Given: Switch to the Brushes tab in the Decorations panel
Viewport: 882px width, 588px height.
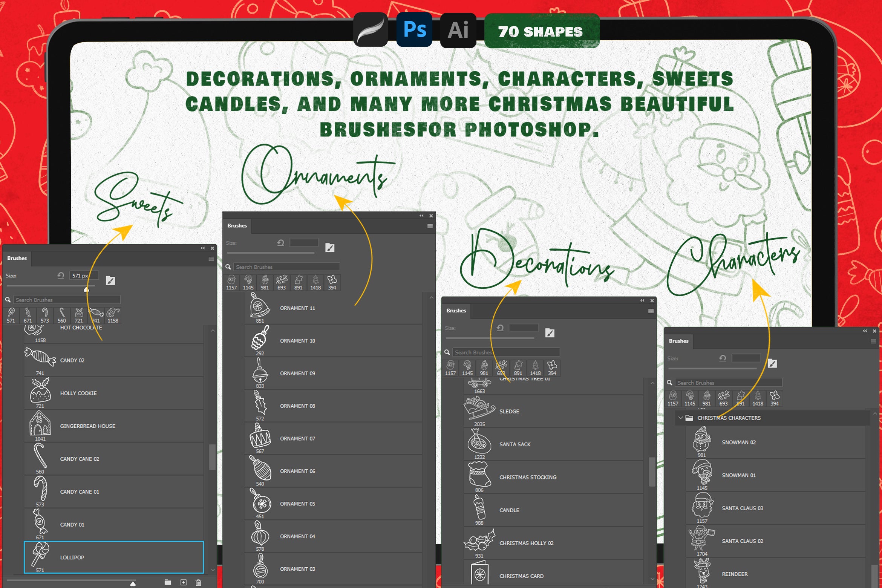Looking at the screenshot, I should (456, 311).
